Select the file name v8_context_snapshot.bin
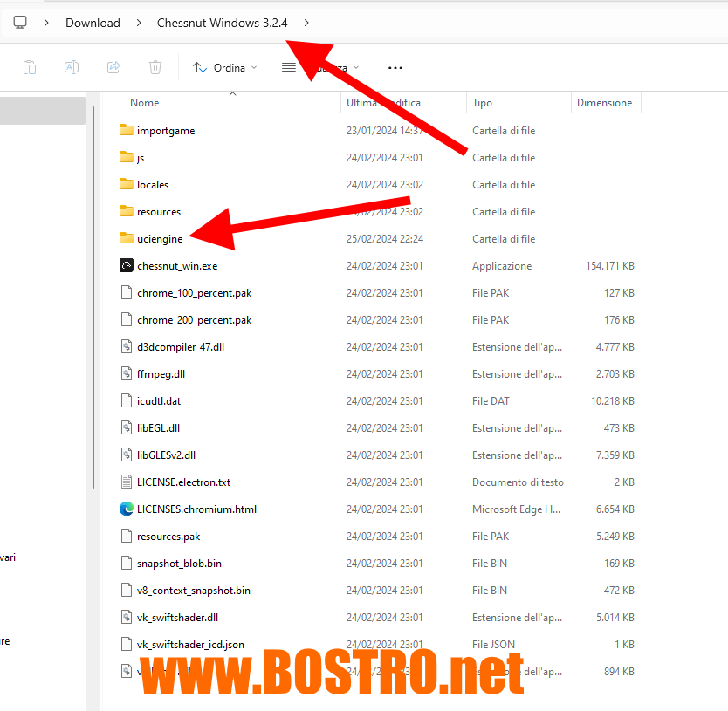The image size is (728, 711). (x=194, y=591)
